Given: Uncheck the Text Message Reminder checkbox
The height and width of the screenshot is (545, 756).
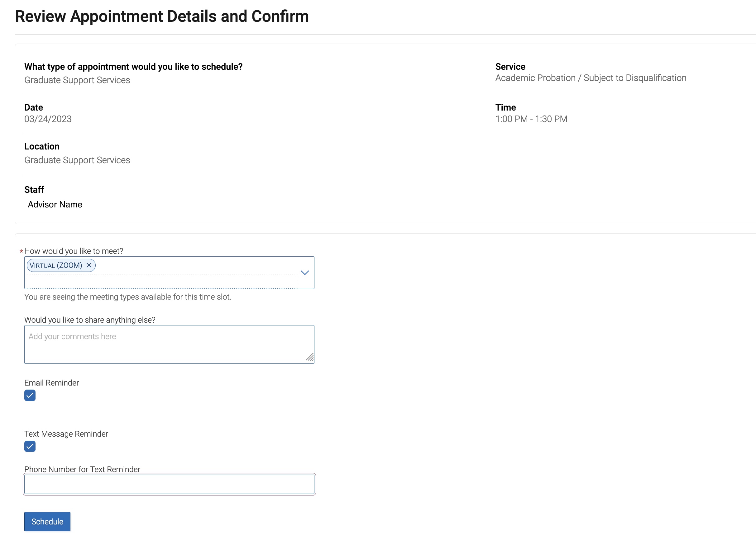Looking at the screenshot, I should [x=30, y=446].
